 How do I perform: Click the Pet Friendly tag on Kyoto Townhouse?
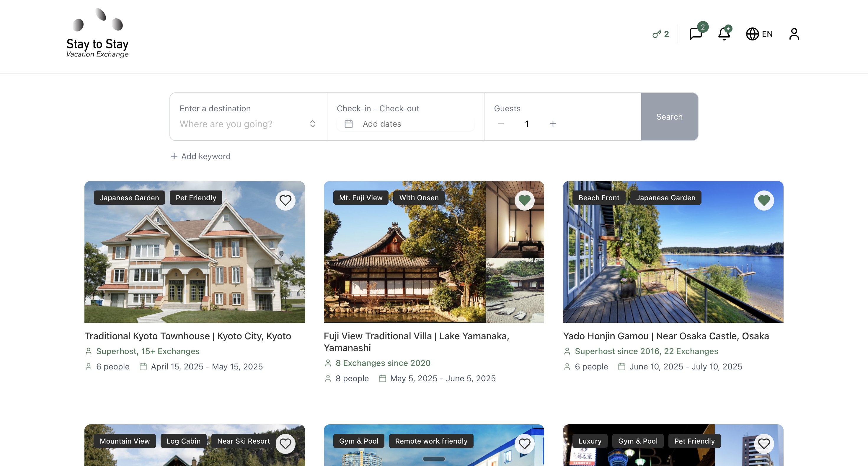(196, 198)
